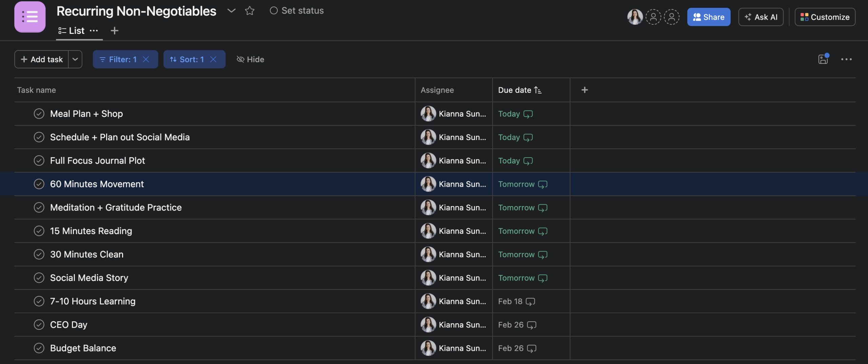
Task: Open comment icon on Meal Plan + Shop row
Action: tap(528, 114)
